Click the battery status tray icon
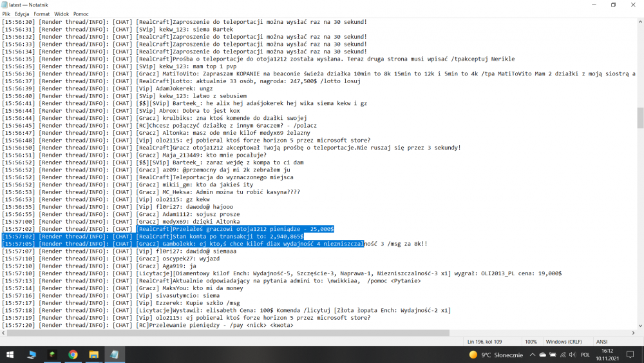This screenshot has height=363, width=644. [x=553, y=355]
